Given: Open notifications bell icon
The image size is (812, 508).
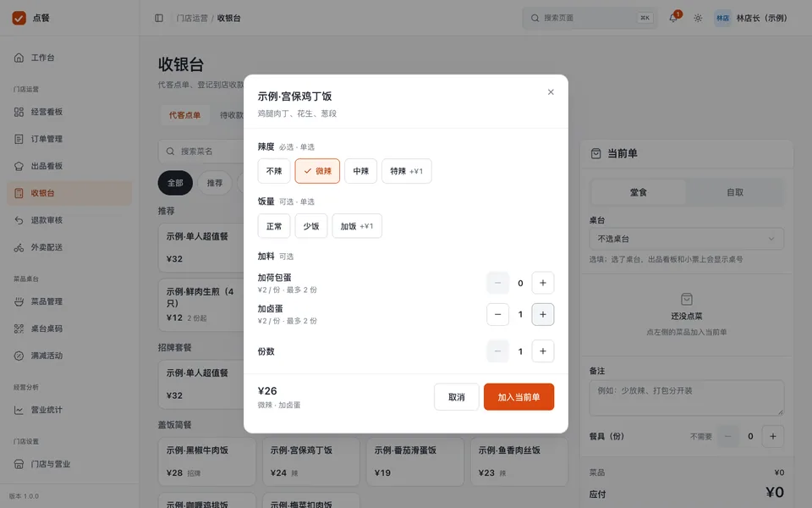Looking at the screenshot, I should [x=673, y=18].
